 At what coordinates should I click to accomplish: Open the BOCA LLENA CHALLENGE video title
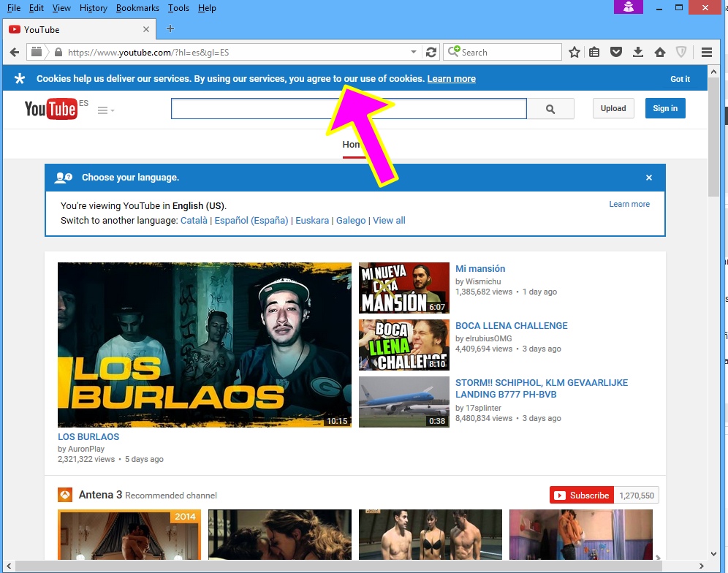pyautogui.click(x=511, y=326)
